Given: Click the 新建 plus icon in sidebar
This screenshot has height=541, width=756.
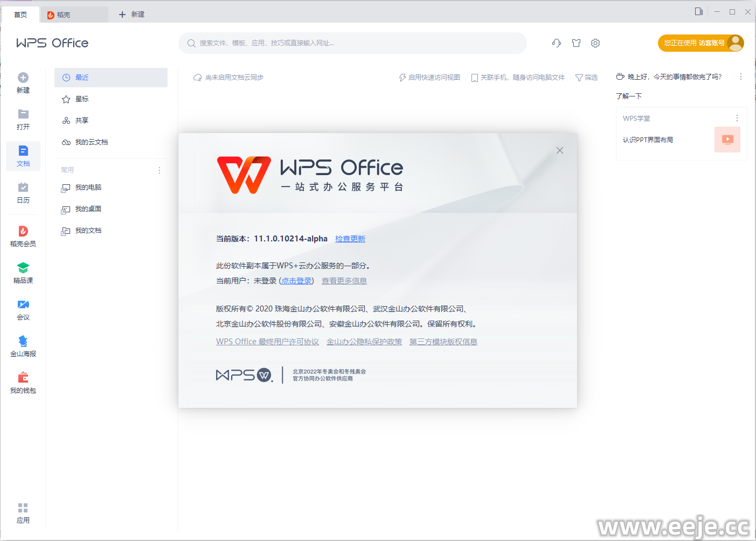Looking at the screenshot, I should (23, 78).
